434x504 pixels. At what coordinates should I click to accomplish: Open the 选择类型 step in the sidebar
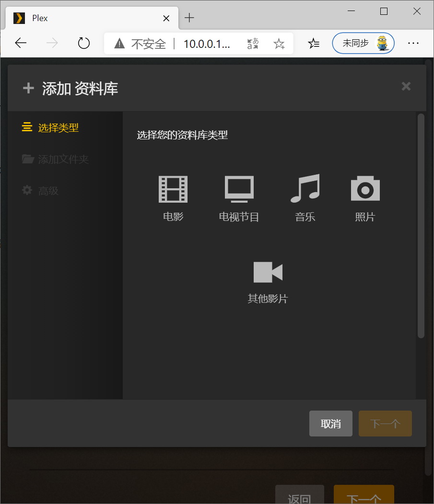[50, 127]
